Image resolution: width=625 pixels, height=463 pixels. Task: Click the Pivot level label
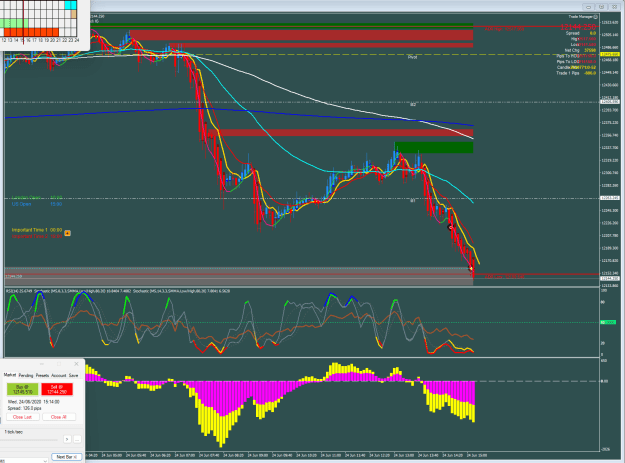coord(412,57)
